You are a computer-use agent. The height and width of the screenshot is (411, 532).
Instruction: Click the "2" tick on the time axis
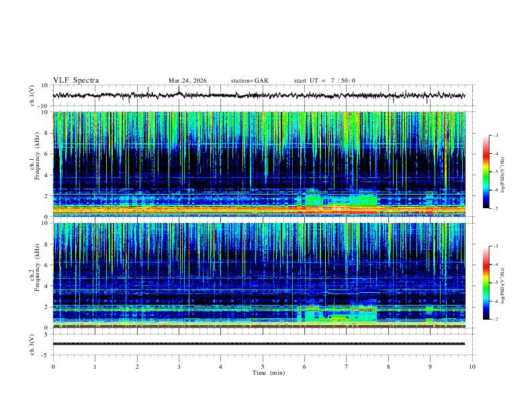click(x=137, y=367)
